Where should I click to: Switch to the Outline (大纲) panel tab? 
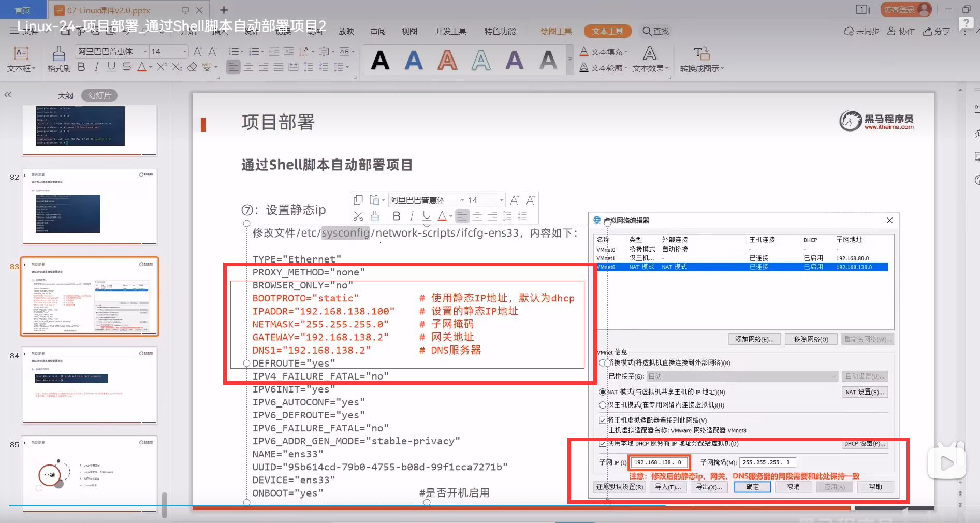click(65, 96)
